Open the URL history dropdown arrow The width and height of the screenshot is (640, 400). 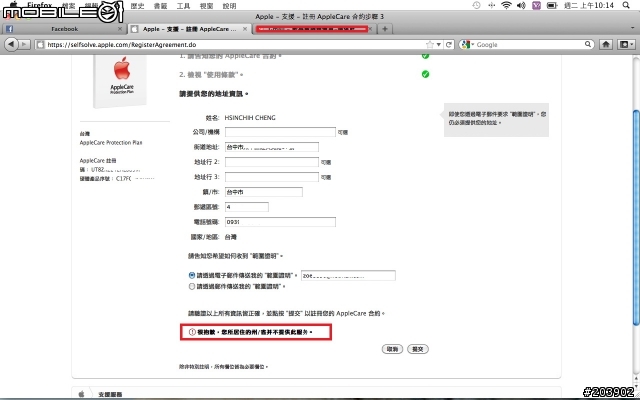point(439,44)
